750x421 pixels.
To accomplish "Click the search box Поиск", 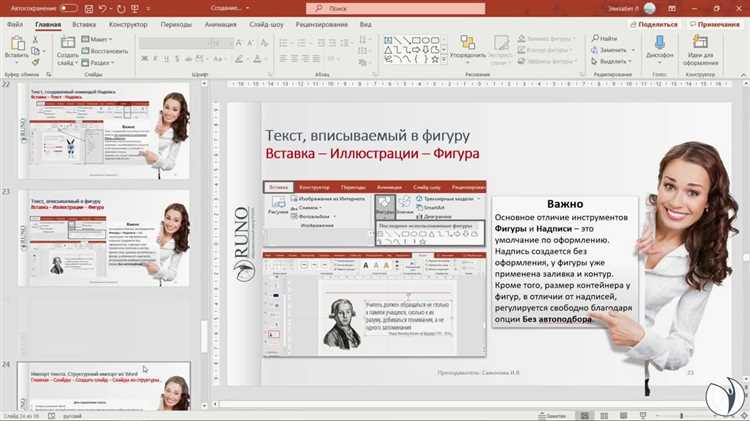I will [396, 9].
